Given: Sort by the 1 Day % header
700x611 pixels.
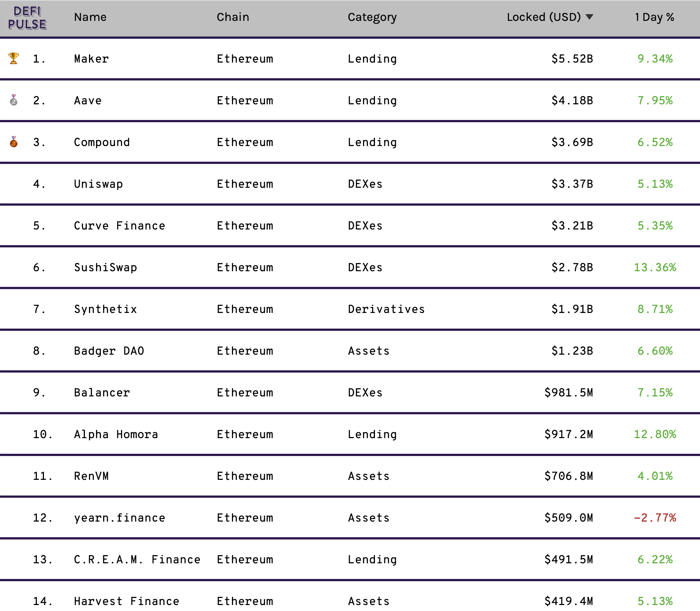Looking at the screenshot, I should coord(655,17).
